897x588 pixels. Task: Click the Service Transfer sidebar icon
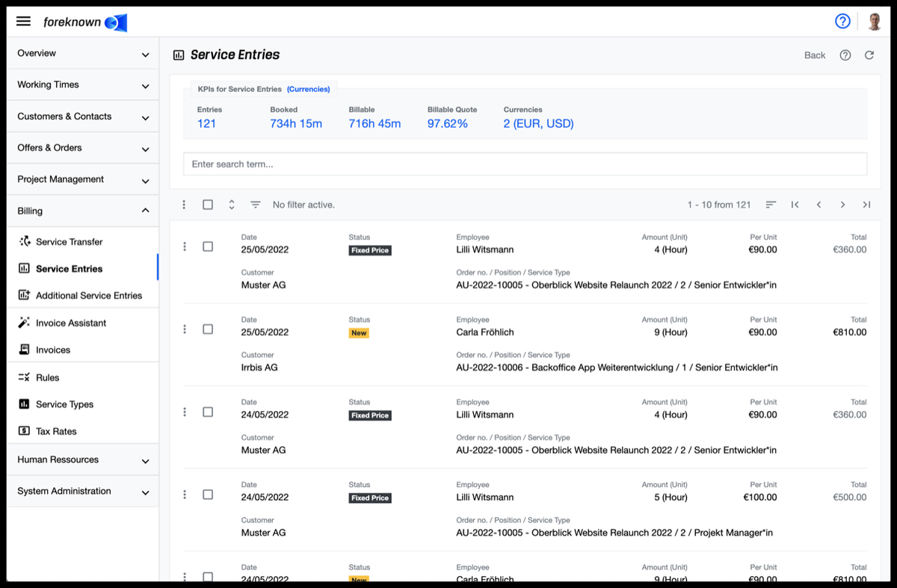24,241
